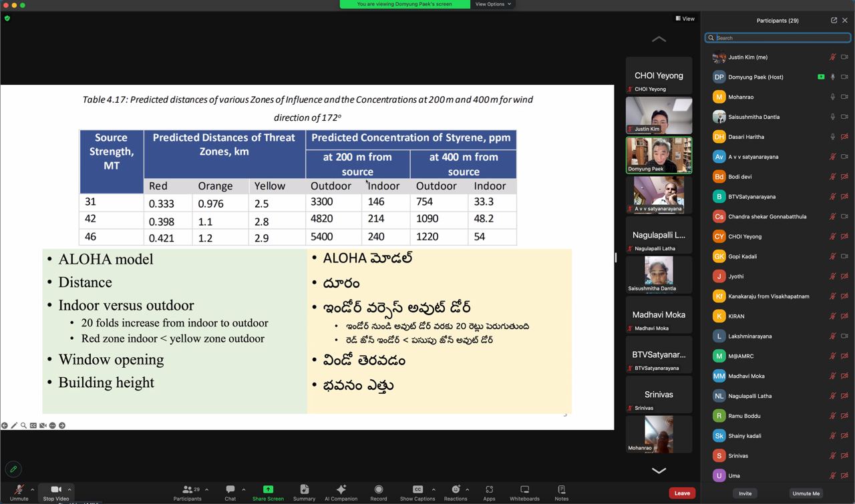Select Justin Kim's video thumbnail
Viewport: 855px width, 504px height.
tap(659, 115)
